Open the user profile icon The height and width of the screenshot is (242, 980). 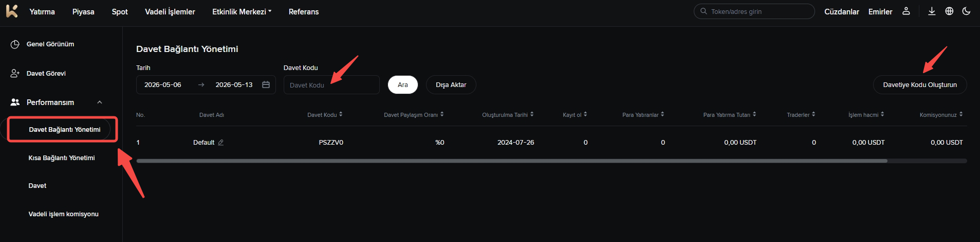coord(906,11)
